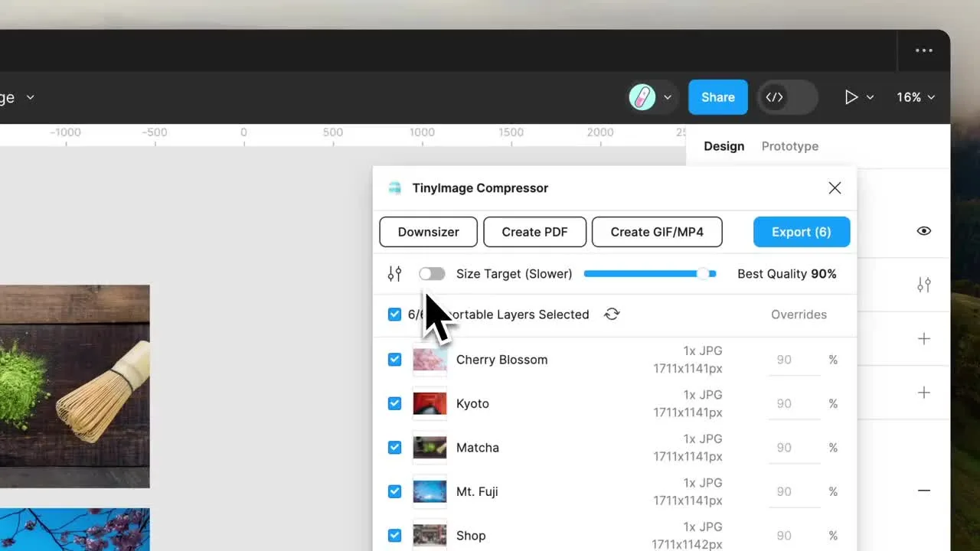This screenshot has height=551, width=980.
Task: Select the Design tab
Action: click(x=724, y=146)
